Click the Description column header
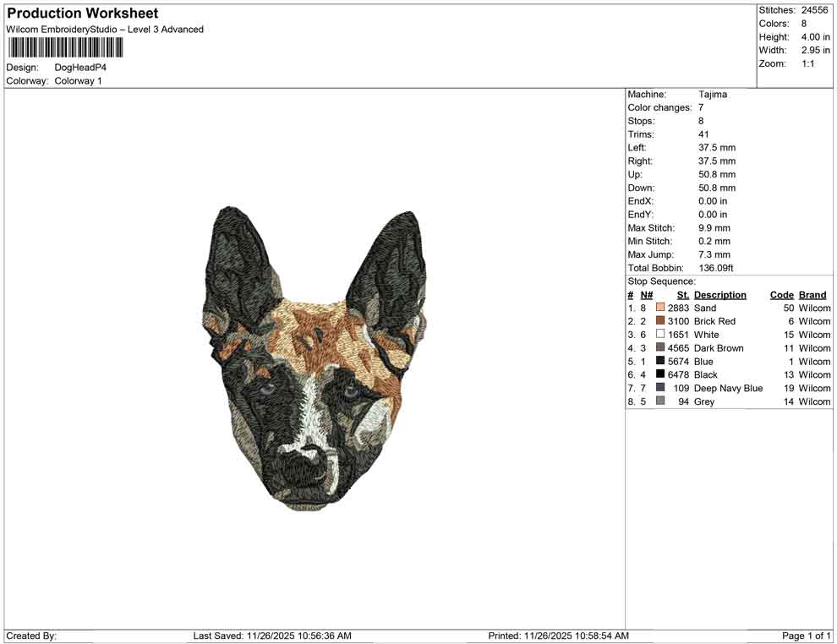This screenshot has width=837, height=644. (x=719, y=294)
